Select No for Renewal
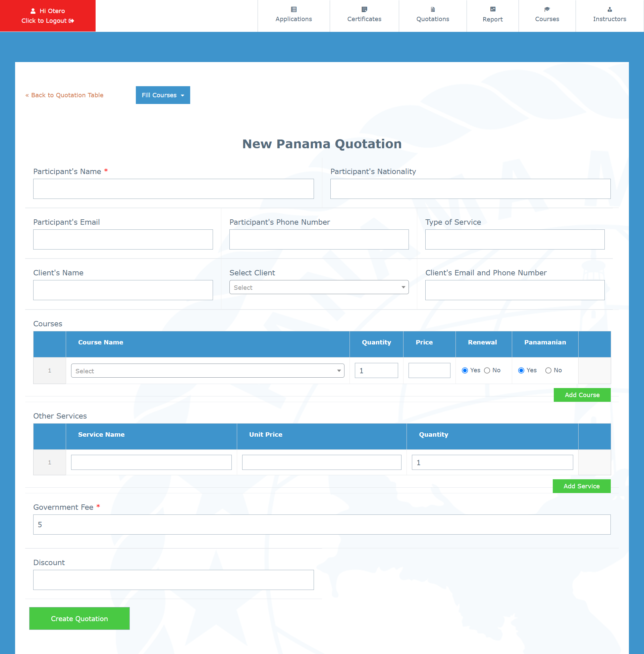This screenshot has width=644, height=654. click(487, 370)
